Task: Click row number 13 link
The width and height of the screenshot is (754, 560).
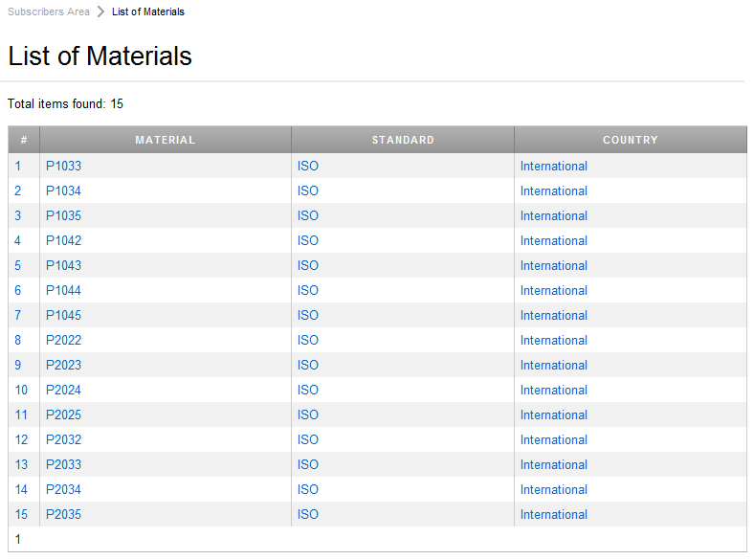Action: click(x=21, y=464)
